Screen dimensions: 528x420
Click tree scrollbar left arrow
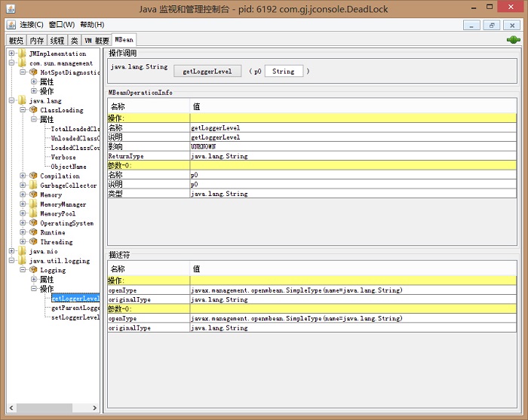[11, 407]
